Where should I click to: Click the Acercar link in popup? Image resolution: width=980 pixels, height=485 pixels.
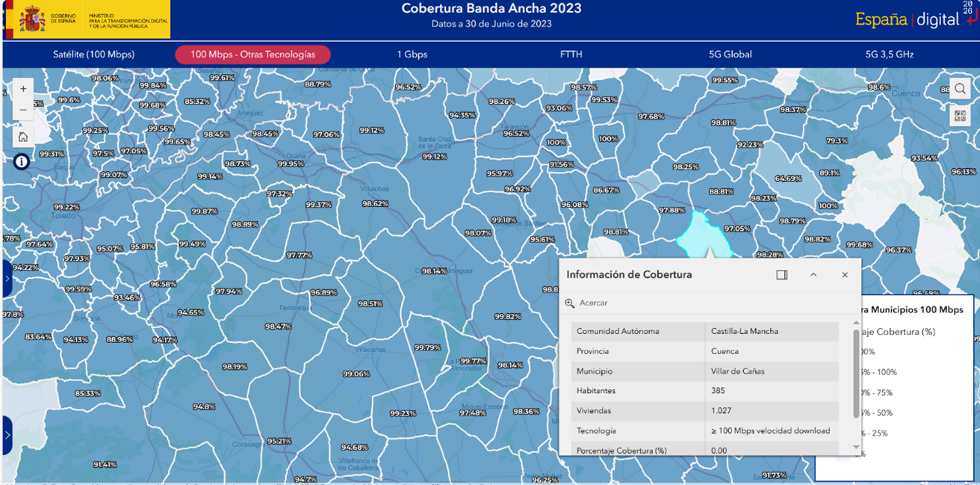(x=594, y=303)
